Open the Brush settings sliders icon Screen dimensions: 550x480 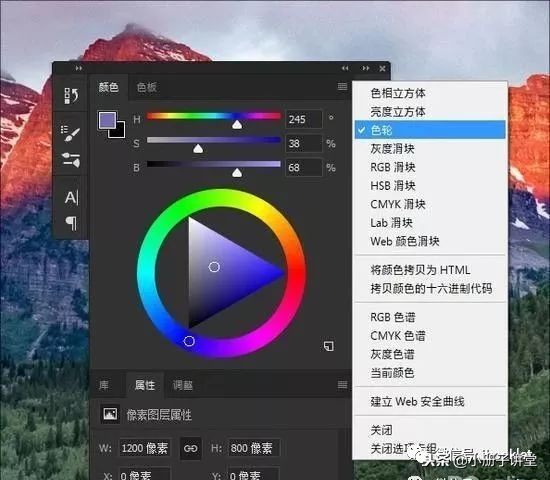pos(71,160)
